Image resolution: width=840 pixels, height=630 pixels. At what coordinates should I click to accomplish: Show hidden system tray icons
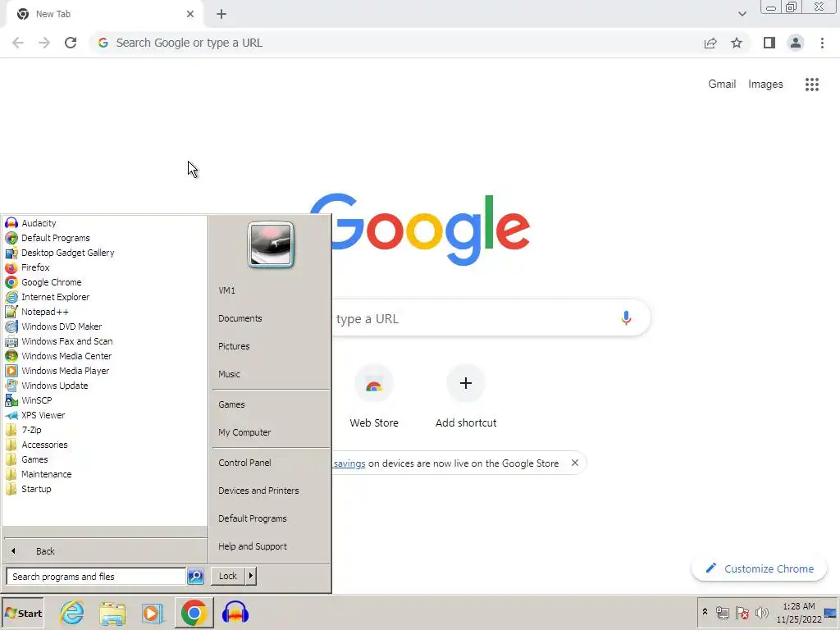point(705,611)
